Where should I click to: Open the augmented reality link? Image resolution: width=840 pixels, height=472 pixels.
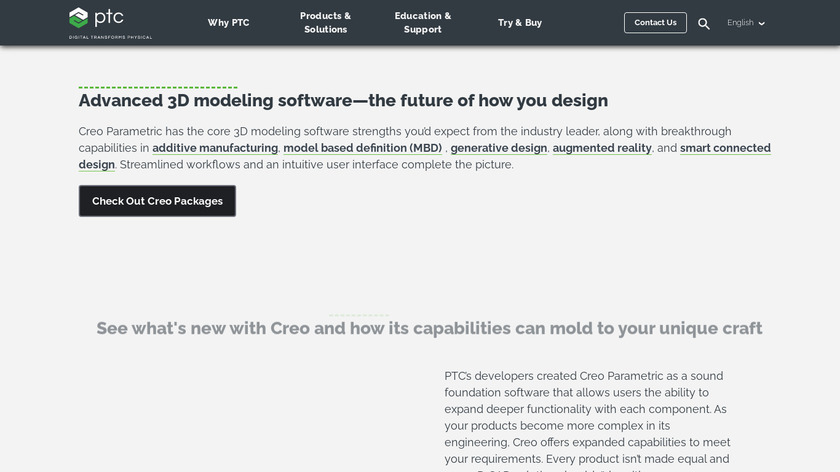point(602,148)
